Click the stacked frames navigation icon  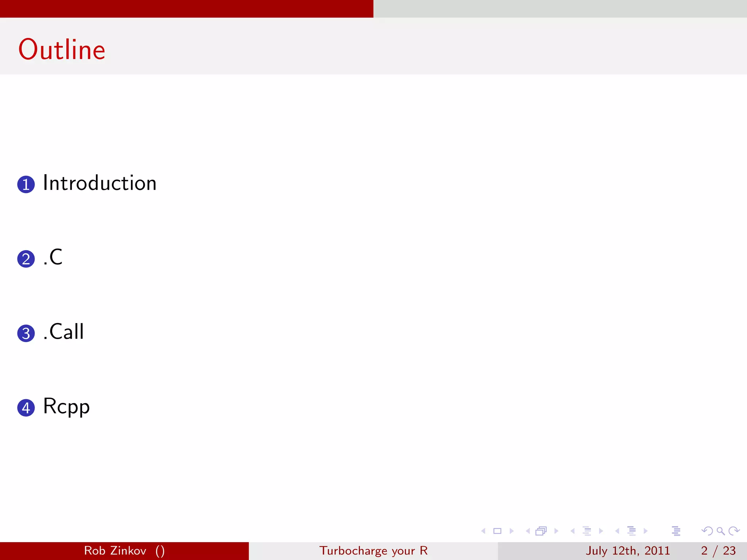(x=541, y=531)
